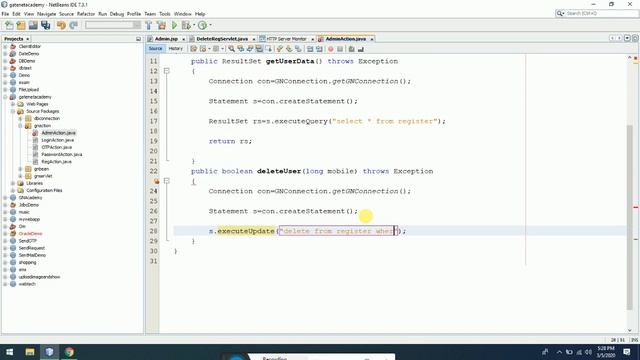This screenshot has height=360, width=640.
Task: Open the Debug Project dropdown arrow
Action: (194, 25)
